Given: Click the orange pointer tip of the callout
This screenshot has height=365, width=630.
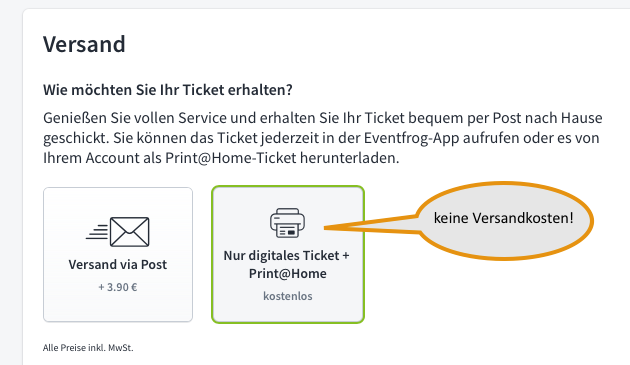Looking at the screenshot, I should click(327, 228).
